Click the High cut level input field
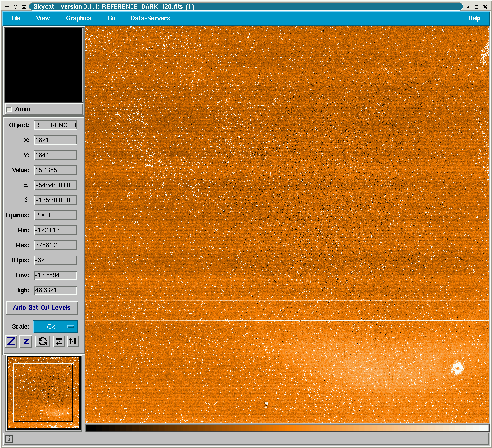This screenshot has height=448, width=492. (x=55, y=290)
